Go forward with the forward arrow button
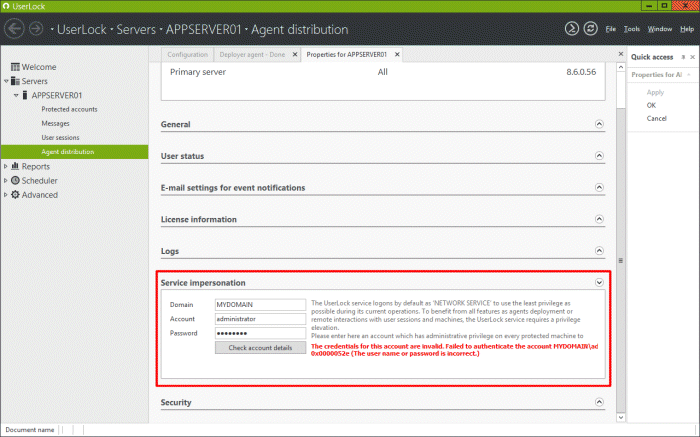 (36, 29)
